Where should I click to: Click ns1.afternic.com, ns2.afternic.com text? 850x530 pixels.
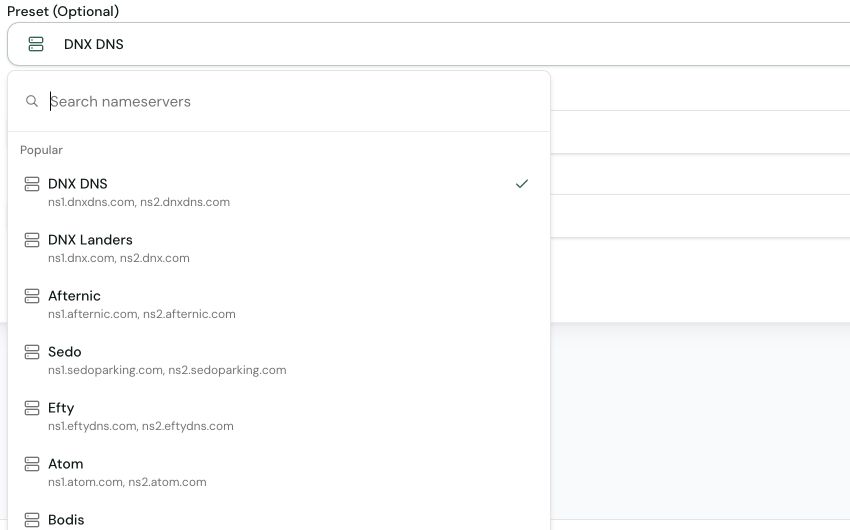(x=141, y=314)
